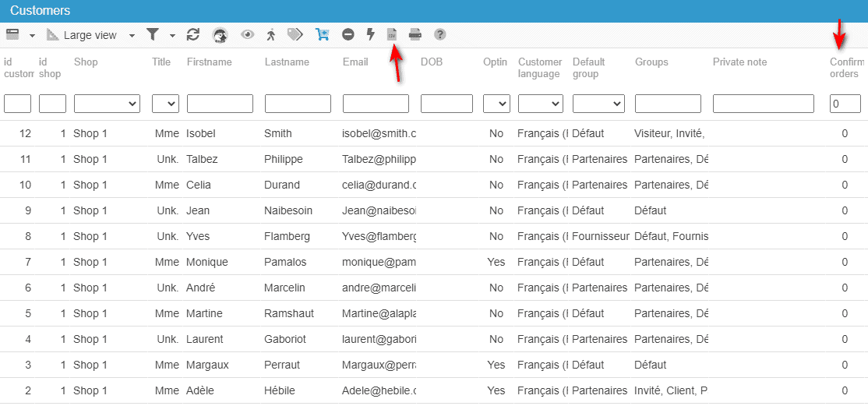This screenshot has width=868, height=406.
Task: Open help via question mark icon
Action: click(x=440, y=34)
